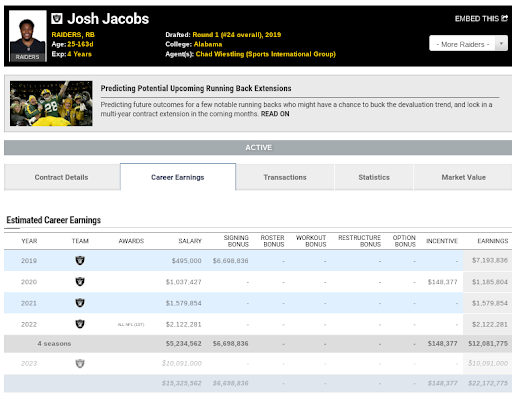Click the 2020 year cell
The width and height of the screenshot is (512, 396).
pos(29,282)
